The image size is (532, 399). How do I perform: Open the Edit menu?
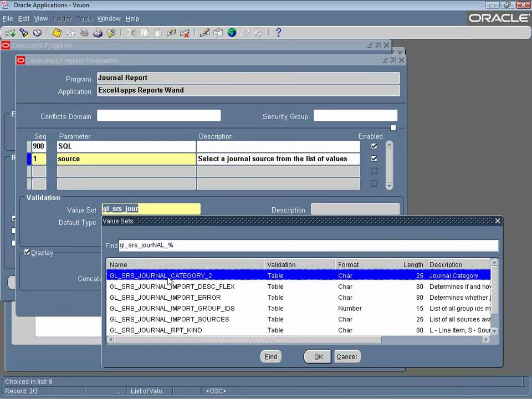click(24, 19)
